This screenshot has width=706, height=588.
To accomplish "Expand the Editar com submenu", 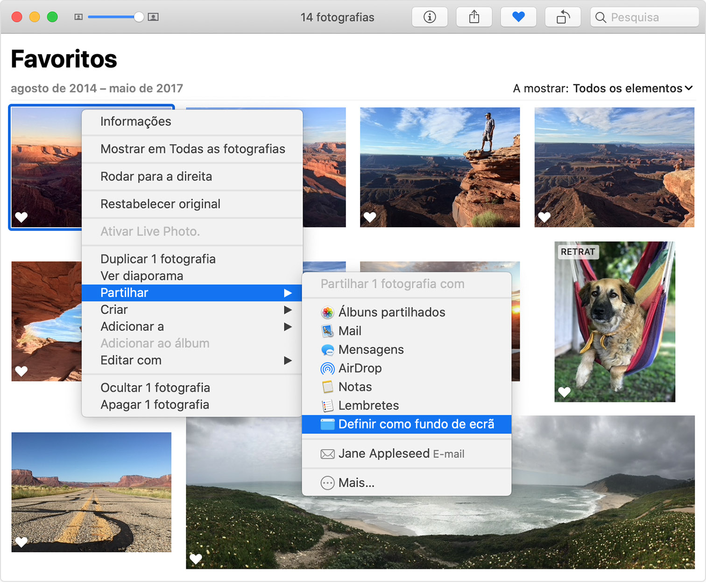I will [x=131, y=360].
